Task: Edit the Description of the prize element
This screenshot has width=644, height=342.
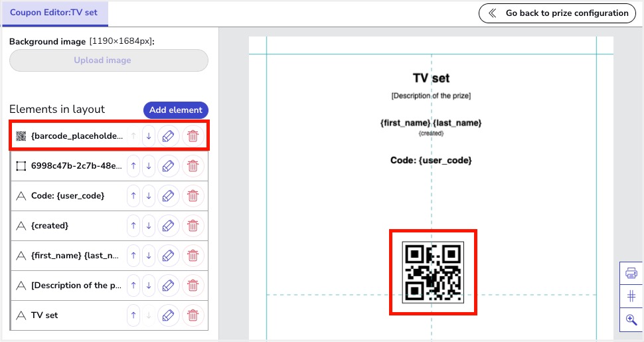Action: tap(169, 286)
